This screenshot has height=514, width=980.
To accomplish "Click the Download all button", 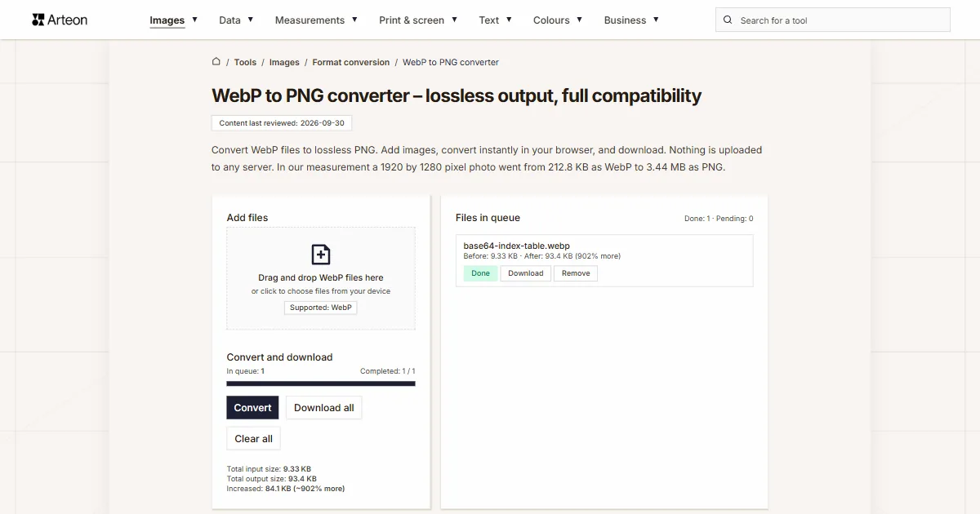I will coord(324,408).
